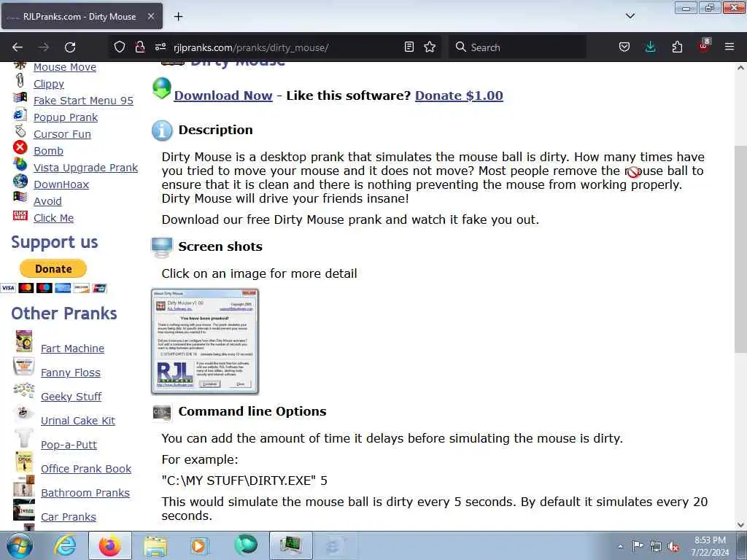
Task: Close the RJLPranks.com Dirty Mouse tab
Action: pos(150,17)
